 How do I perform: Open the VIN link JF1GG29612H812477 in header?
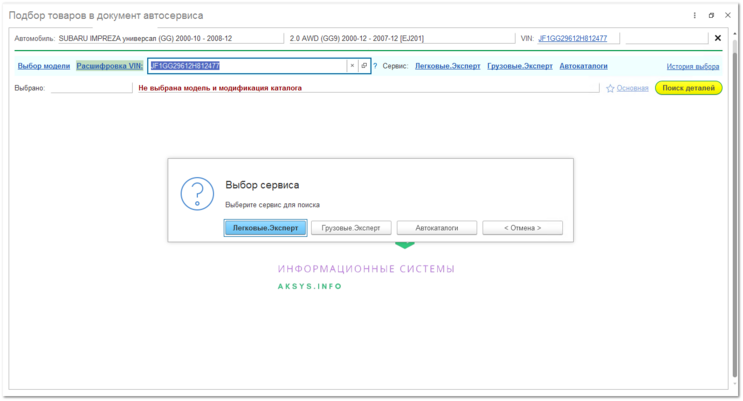coord(572,38)
